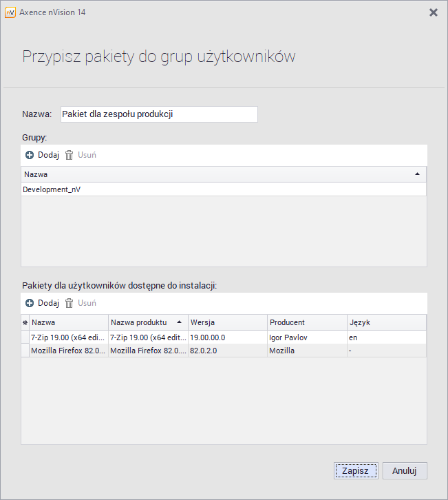Screen dimensions: 448x500
Task: Sort packages by Język column
Action: tap(385, 322)
